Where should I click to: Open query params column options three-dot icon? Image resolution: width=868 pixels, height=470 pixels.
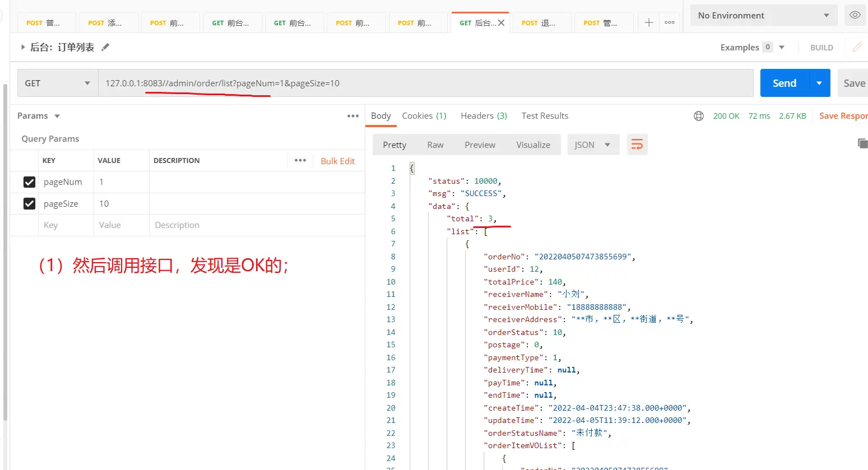(300, 160)
